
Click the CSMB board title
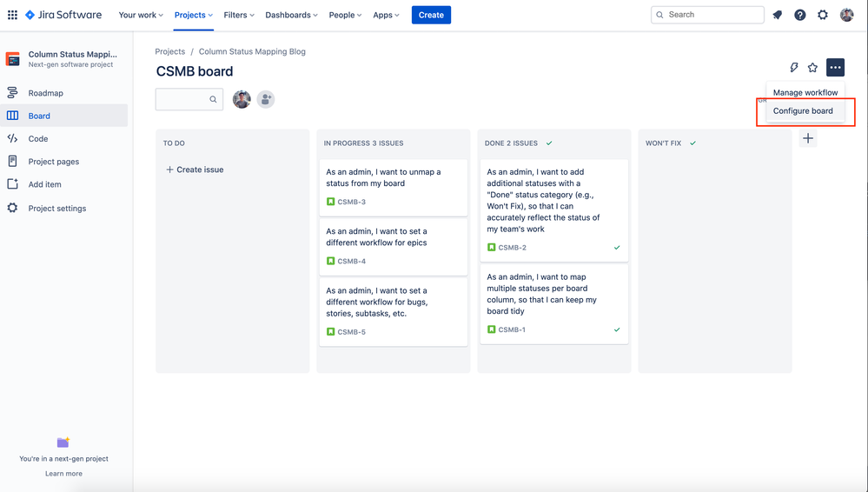195,71
